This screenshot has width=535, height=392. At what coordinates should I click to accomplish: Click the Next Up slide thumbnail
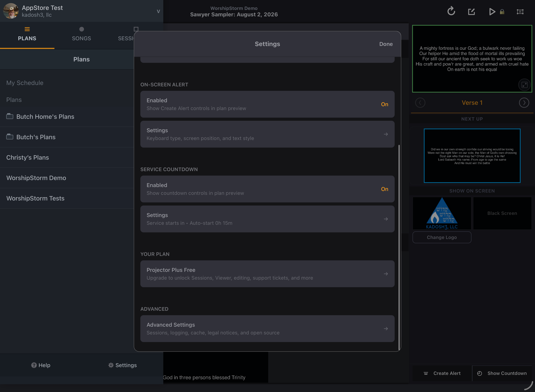[x=472, y=156]
